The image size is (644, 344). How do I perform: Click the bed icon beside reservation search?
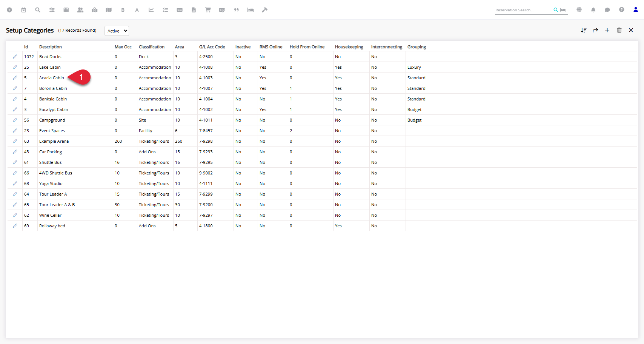[x=563, y=10]
